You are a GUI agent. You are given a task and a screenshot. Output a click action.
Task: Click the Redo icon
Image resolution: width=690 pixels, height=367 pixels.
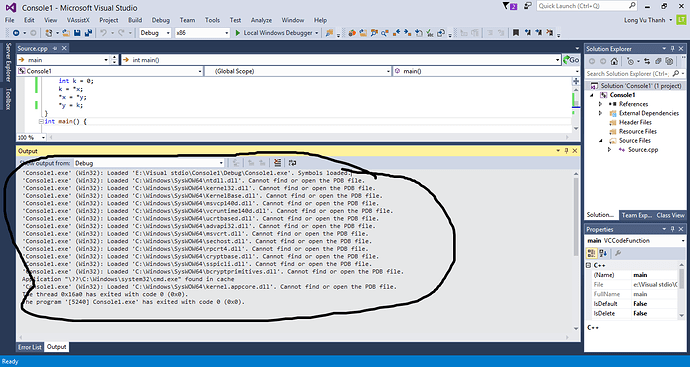tap(121, 33)
